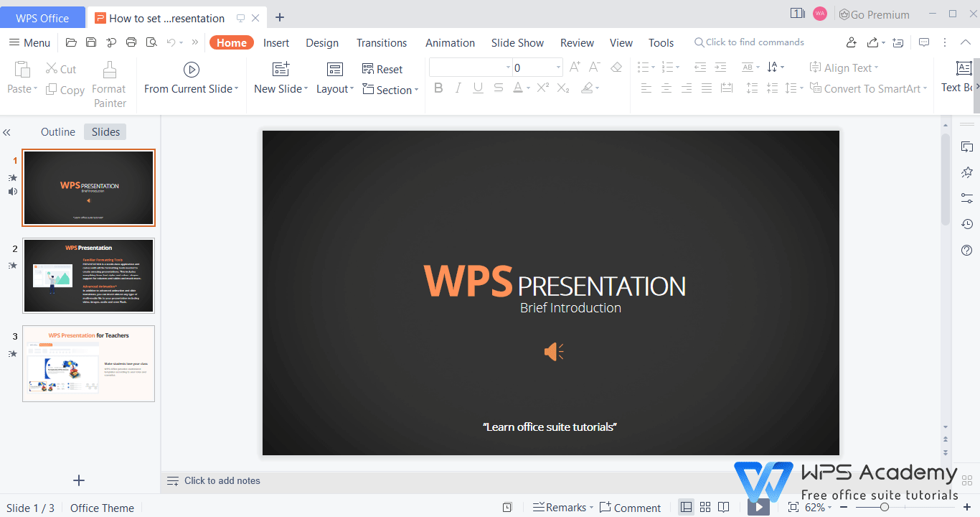Open the History clock icon in right sidebar
Viewport: 980px width, 517px height.
point(967,225)
